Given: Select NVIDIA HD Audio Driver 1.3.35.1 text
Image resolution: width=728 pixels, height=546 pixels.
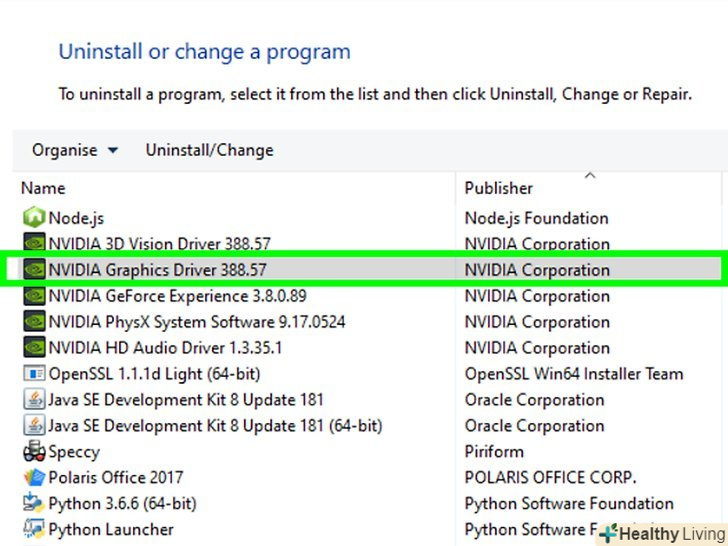Looking at the screenshot, I should pyautogui.click(x=165, y=348).
